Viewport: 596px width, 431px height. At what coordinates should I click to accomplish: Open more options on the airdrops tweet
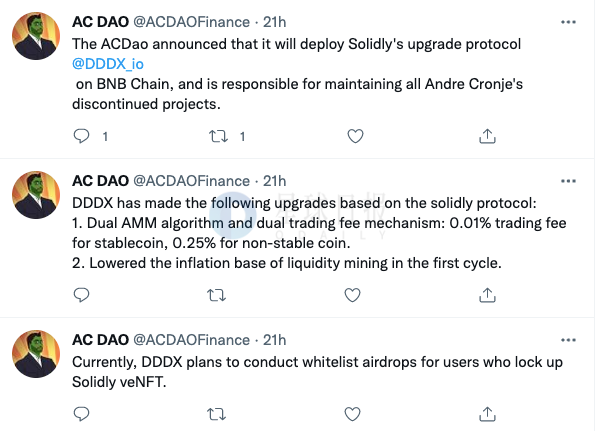[x=568, y=340]
